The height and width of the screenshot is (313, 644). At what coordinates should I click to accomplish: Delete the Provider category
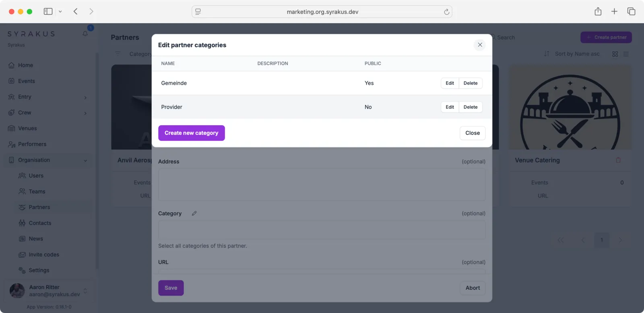click(x=470, y=107)
